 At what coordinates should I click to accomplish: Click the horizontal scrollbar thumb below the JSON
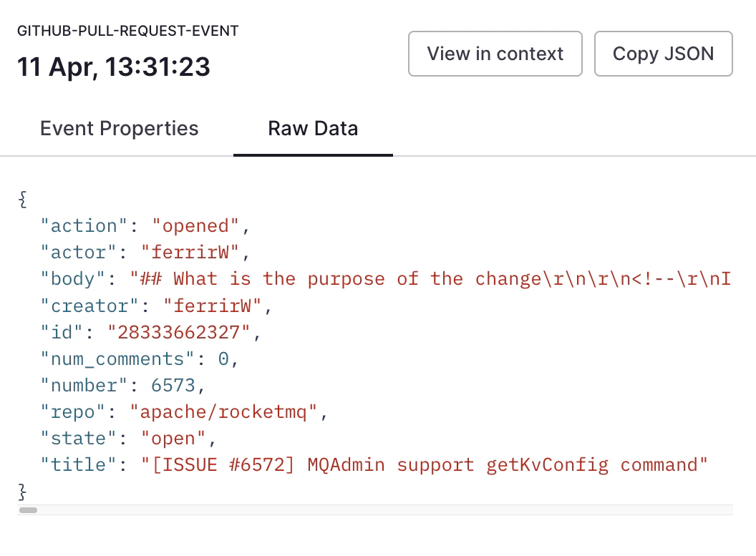[x=28, y=510]
